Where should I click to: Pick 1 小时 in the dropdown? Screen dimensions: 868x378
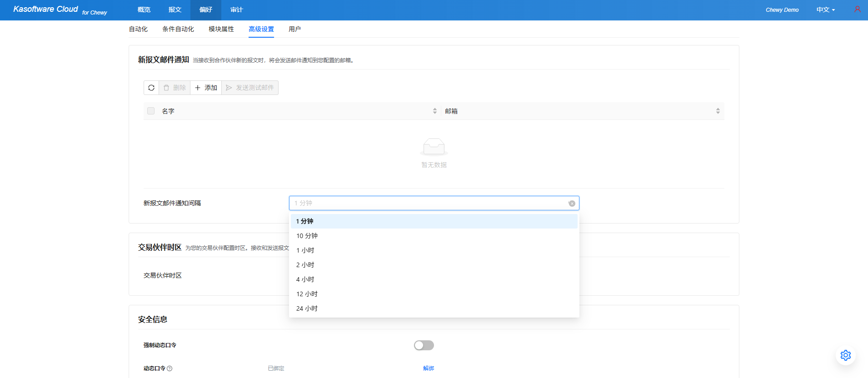click(x=305, y=250)
